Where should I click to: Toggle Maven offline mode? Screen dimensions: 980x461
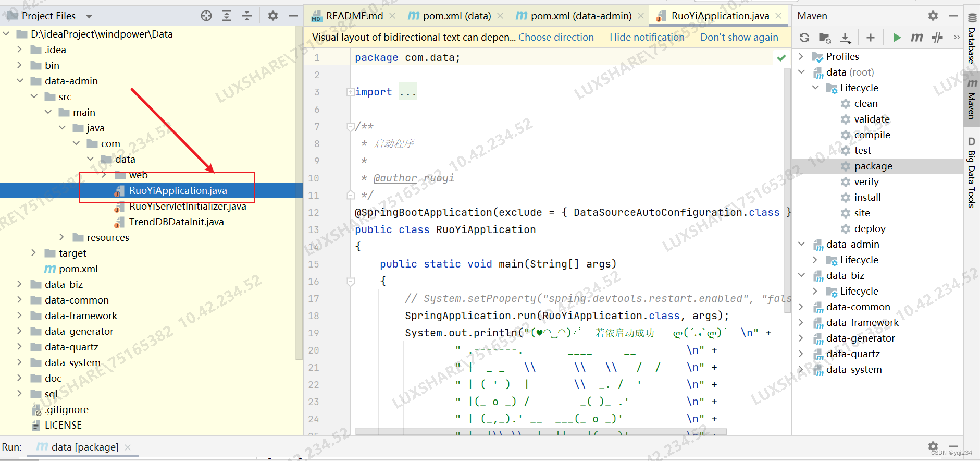(937, 38)
